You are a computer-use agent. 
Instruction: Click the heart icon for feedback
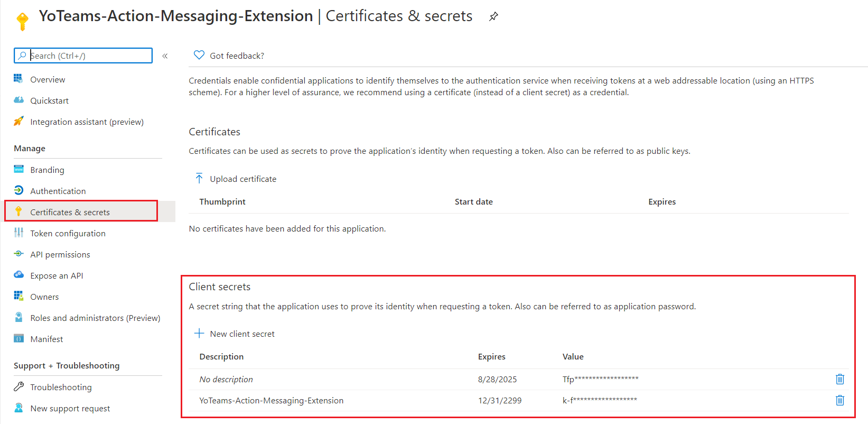199,55
